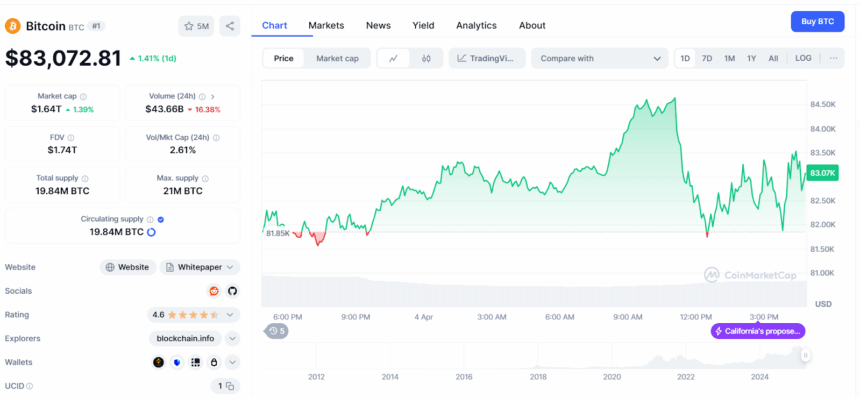This screenshot has width=860, height=398.
Task: Toggle LOG scale on chart
Action: pyautogui.click(x=804, y=58)
